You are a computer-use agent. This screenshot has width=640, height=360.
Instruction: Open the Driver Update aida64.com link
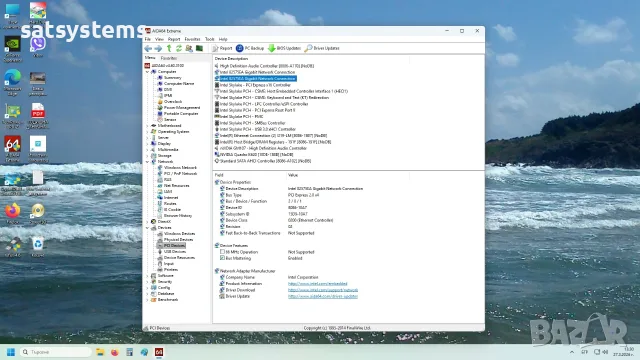click(x=323, y=296)
